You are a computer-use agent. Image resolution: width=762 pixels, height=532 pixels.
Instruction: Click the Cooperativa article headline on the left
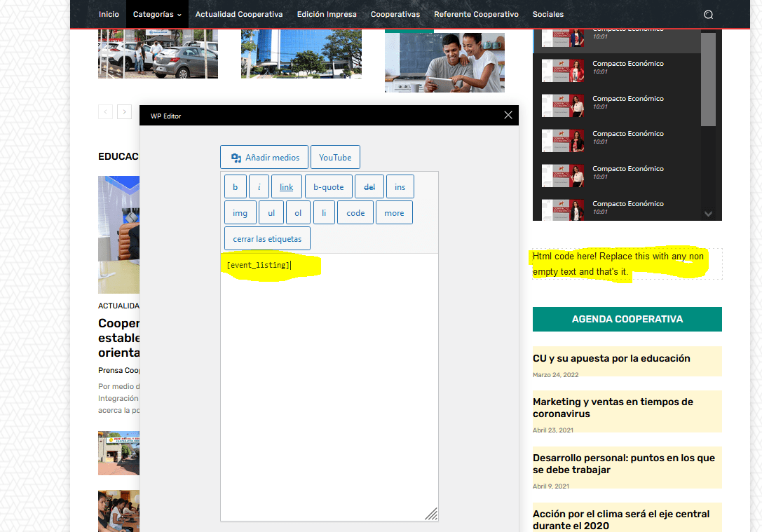coord(119,338)
